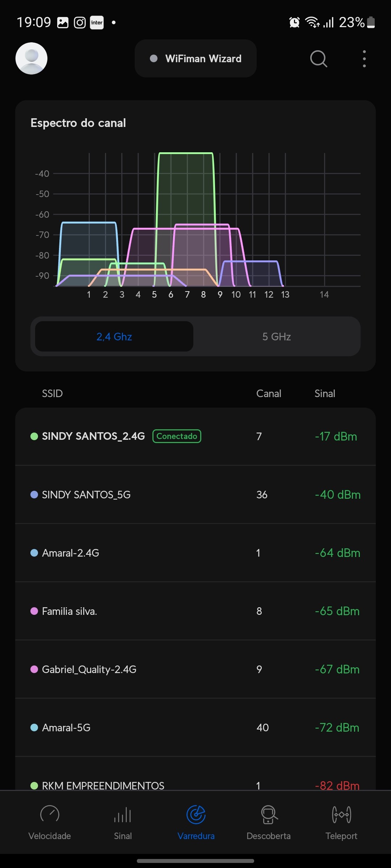Image resolution: width=391 pixels, height=868 pixels.
Task: Switch spectrum to 5 GHz band
Action: pyautogui.click(x=277, y=337)
